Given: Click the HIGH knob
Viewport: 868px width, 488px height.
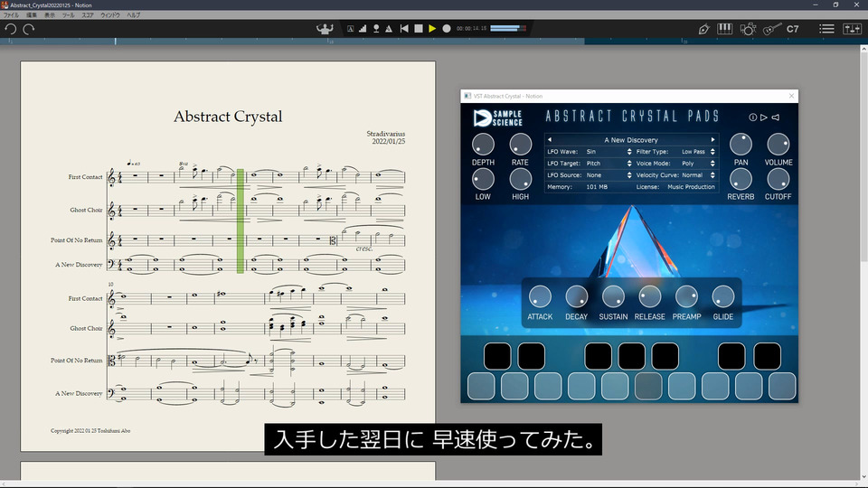Looking at the screenshot, I should pyautogui.click(x=521, y=179).
